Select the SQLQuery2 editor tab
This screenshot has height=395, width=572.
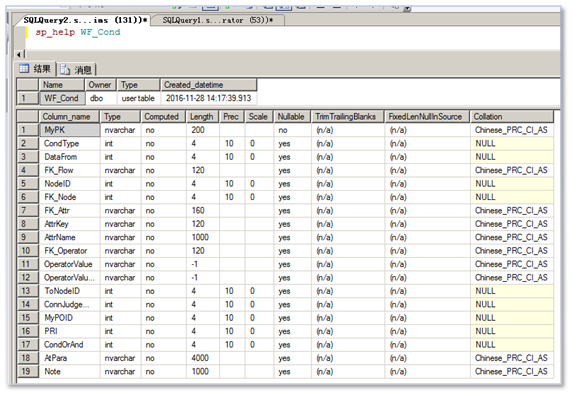[x=85, y=20]
